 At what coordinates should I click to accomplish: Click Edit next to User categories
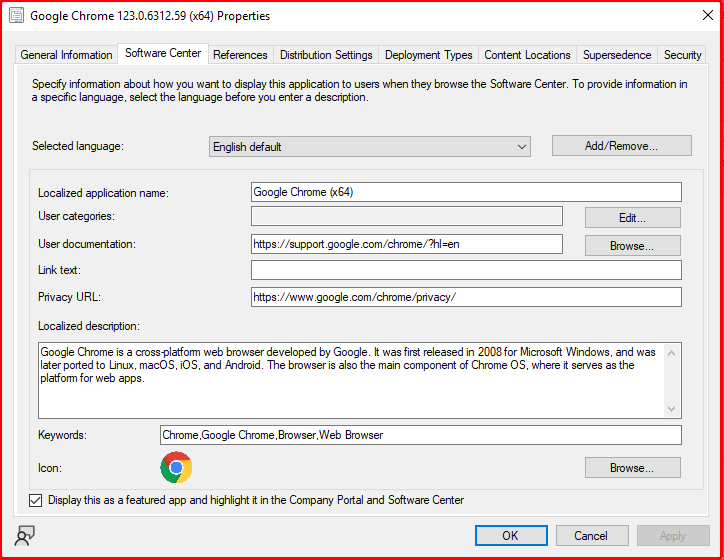pos(633,217)
